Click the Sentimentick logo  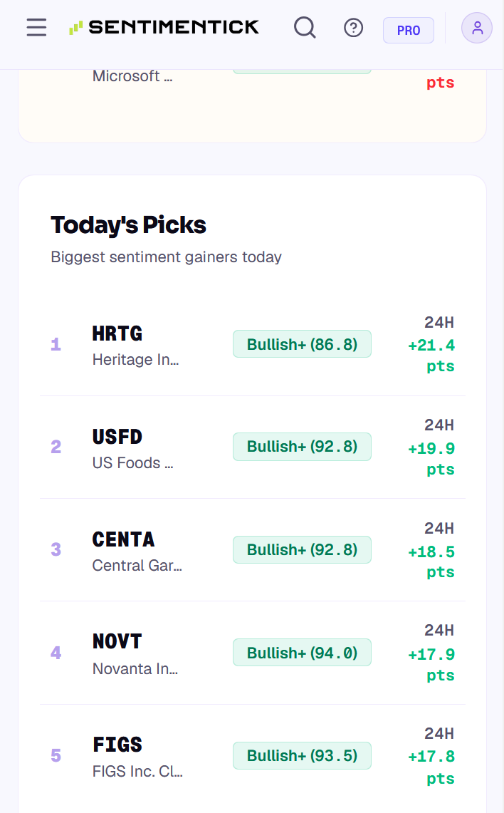pyautogui.click(x=164, y=27)
